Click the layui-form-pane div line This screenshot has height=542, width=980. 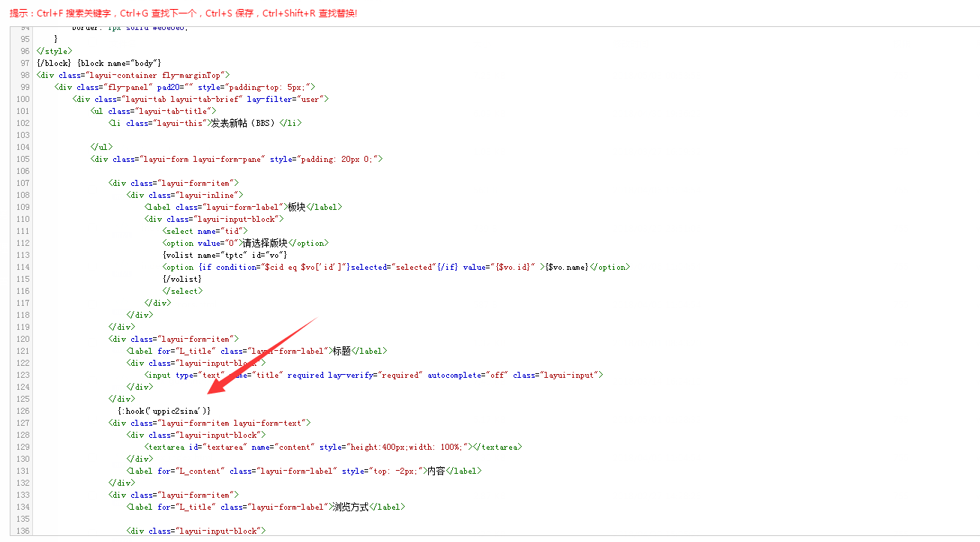tap(237, 159)
